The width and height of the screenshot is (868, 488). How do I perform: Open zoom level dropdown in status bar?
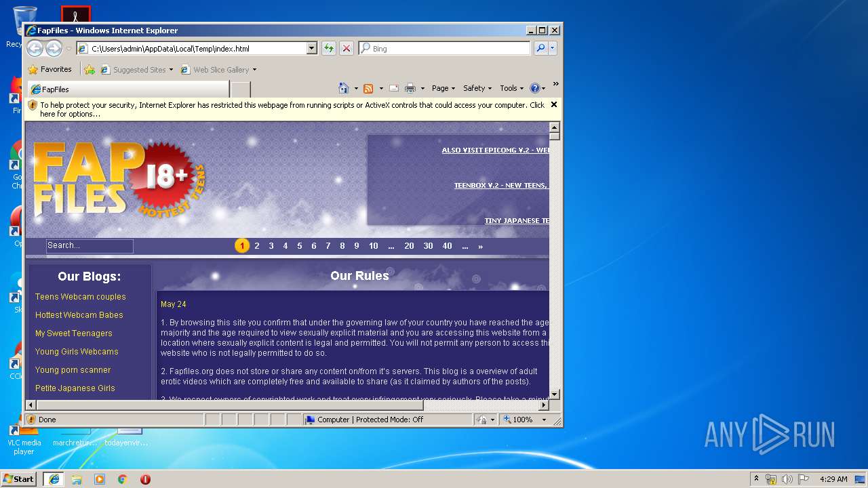click(543, 420)
